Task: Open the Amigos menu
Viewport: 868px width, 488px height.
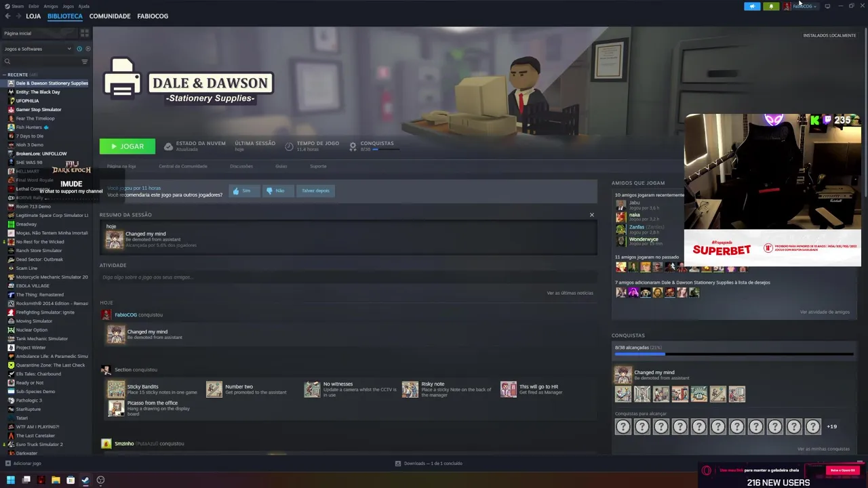Action: (x=51, y=6)
